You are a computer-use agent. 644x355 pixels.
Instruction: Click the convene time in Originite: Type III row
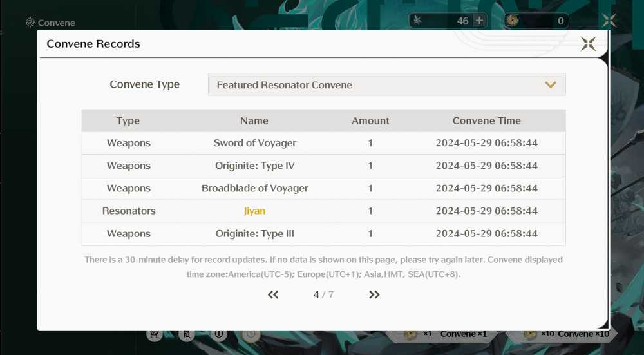[x=487, y=233]
